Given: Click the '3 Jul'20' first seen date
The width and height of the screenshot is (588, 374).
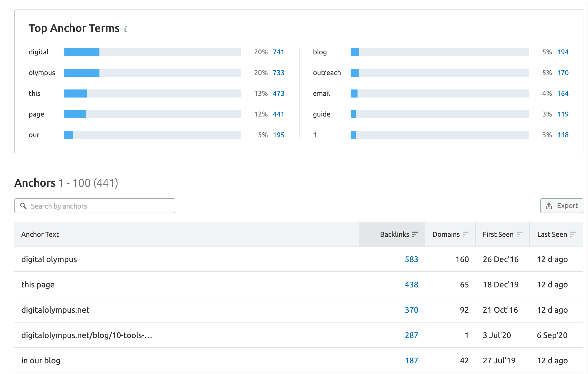Looking at the screenshot, I should point(497,335).
